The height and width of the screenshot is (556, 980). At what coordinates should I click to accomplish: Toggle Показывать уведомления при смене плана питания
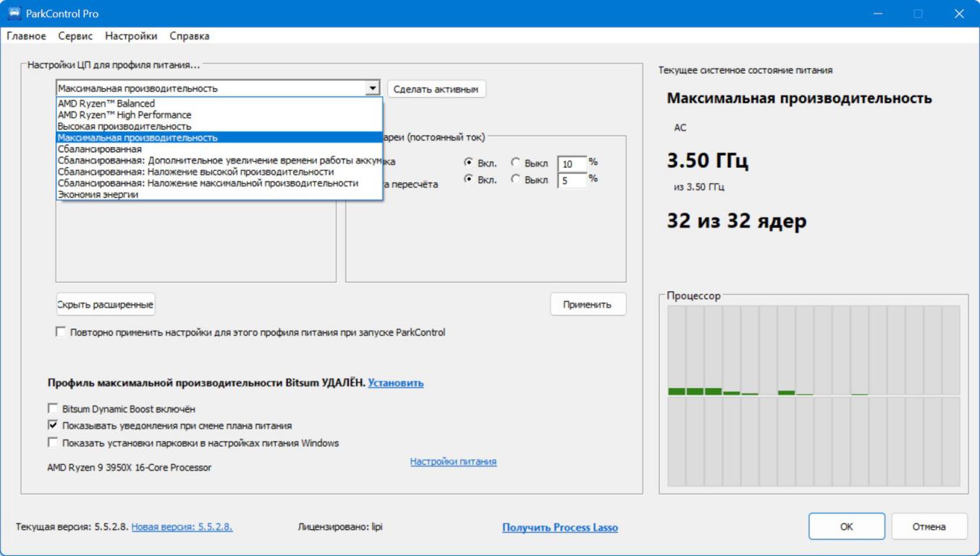point(53,426)
